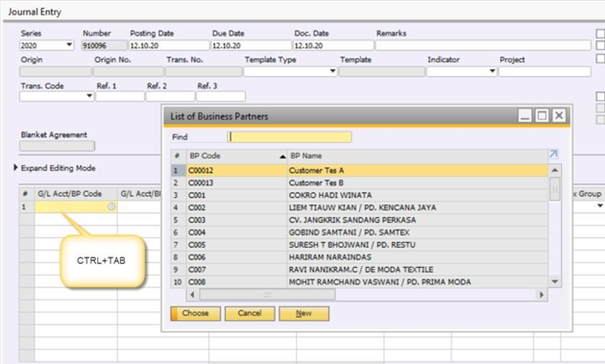605x364 pixels.
Task: Select RAVI NANIKRAM.C / DE MODA TEXTILE
Action: [359, 270]
